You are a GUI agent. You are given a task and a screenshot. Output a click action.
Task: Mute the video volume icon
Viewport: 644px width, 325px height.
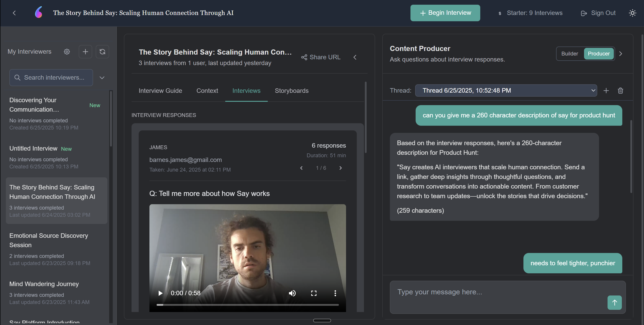292,293
